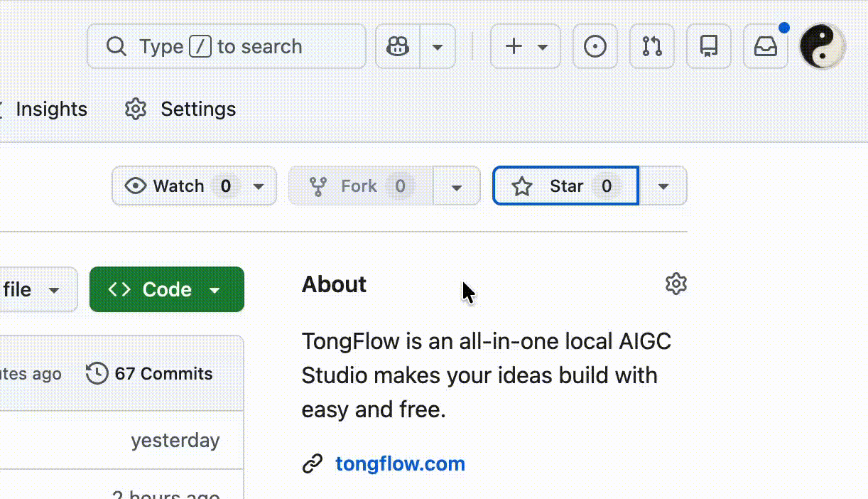Screen dimensions: 868x499
Task: Click the 'yesterday' timestamp
Action: 175,441
